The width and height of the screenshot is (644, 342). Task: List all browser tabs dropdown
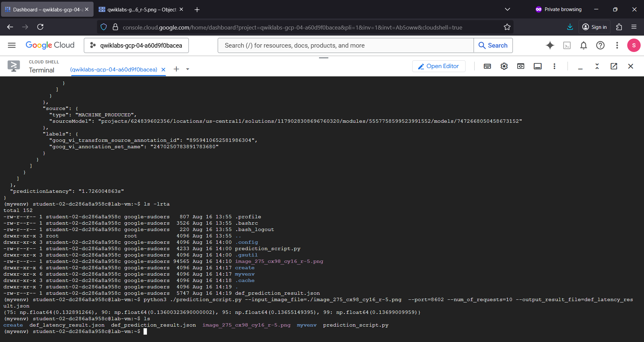507,9
